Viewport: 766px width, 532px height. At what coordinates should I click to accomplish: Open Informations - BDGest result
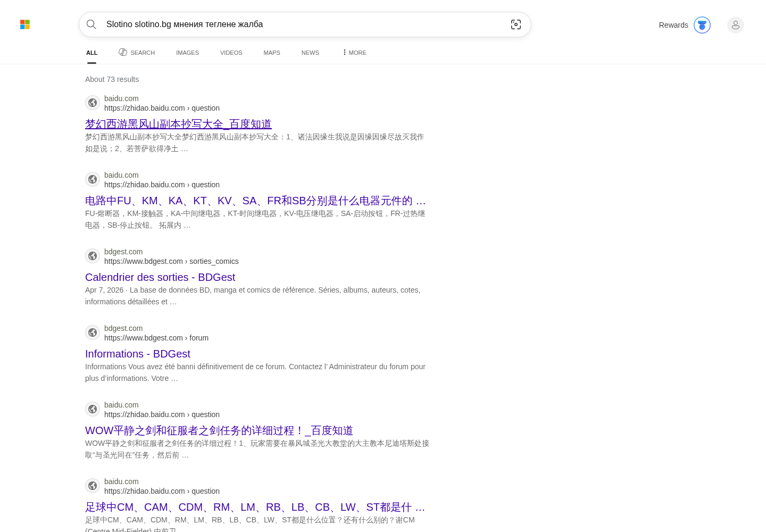tap(138, 354)
